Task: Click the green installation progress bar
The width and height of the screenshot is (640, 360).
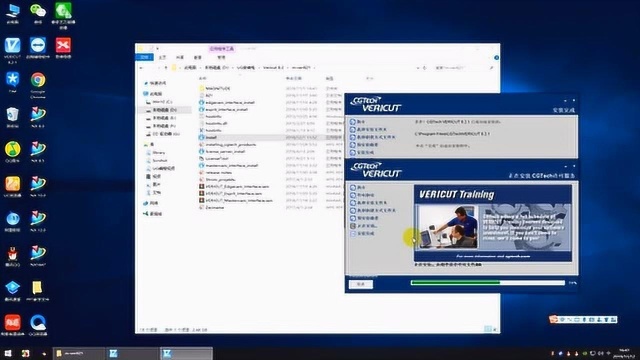Action: click(x=488, y=282)
